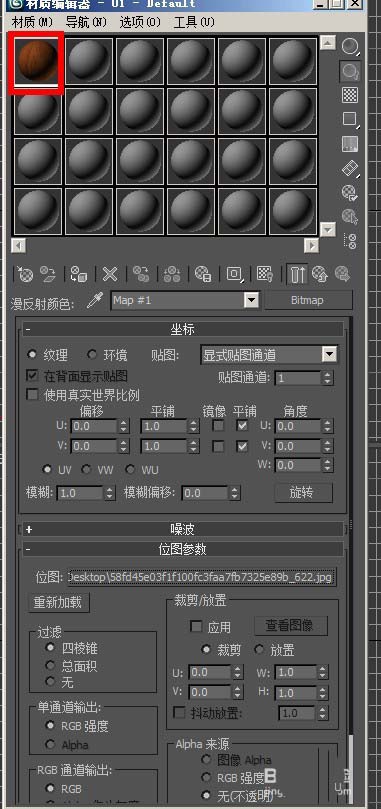Viewport: 381px width, 809px height.
Task: Adjust the U 偏移 spinner arrows
Action: pos(123,426)
